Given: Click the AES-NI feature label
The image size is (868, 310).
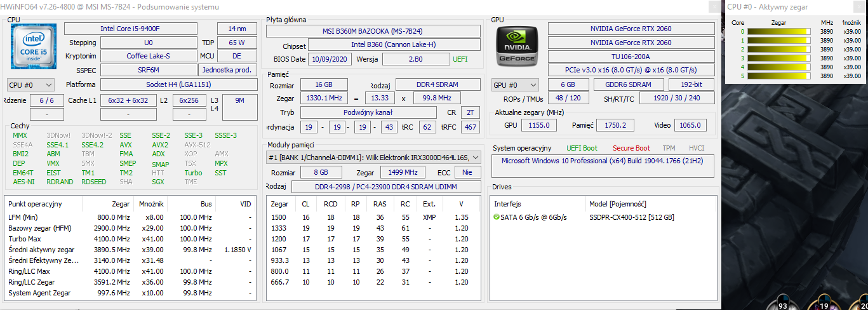Looking at the screenshot, I should (22, 182).
